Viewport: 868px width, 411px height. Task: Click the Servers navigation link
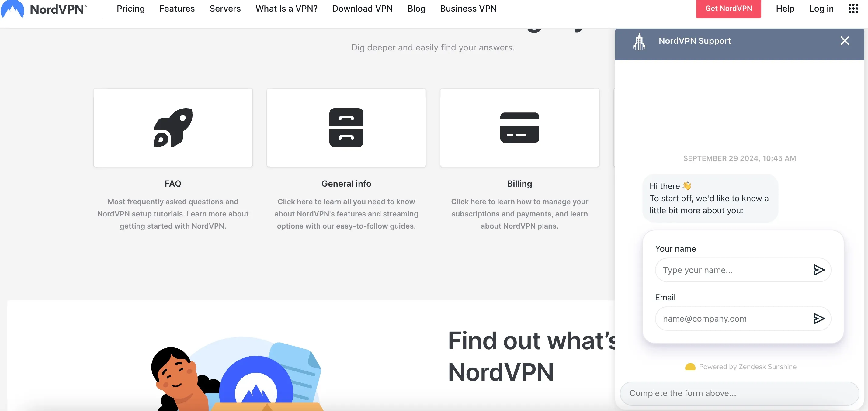225,9
